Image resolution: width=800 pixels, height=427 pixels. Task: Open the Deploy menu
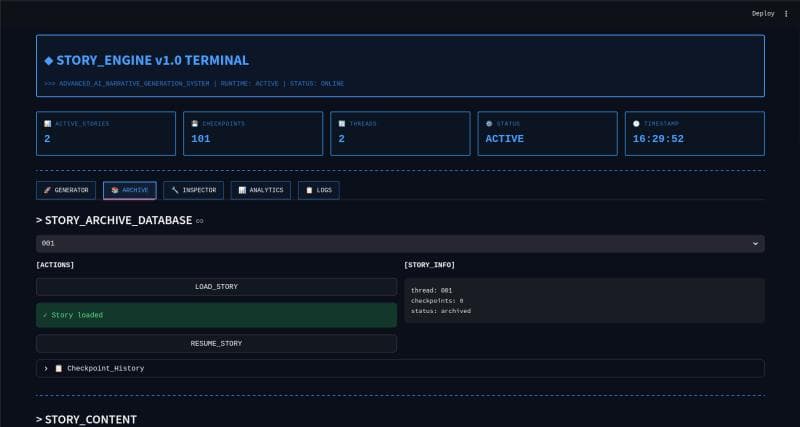763,14
